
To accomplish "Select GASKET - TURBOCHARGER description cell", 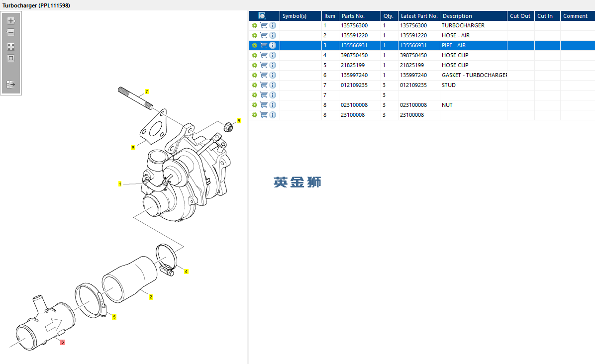I will click(x=474, y=75).
